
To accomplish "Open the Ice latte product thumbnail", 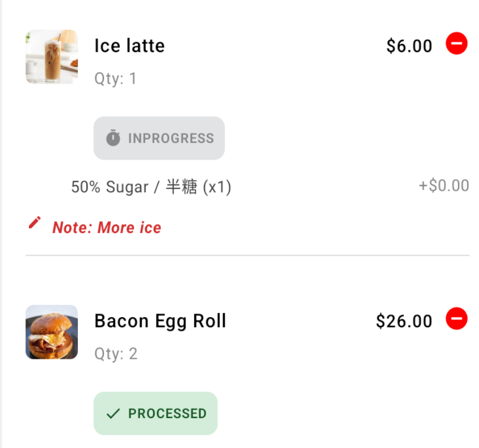I will click(51, 57).
